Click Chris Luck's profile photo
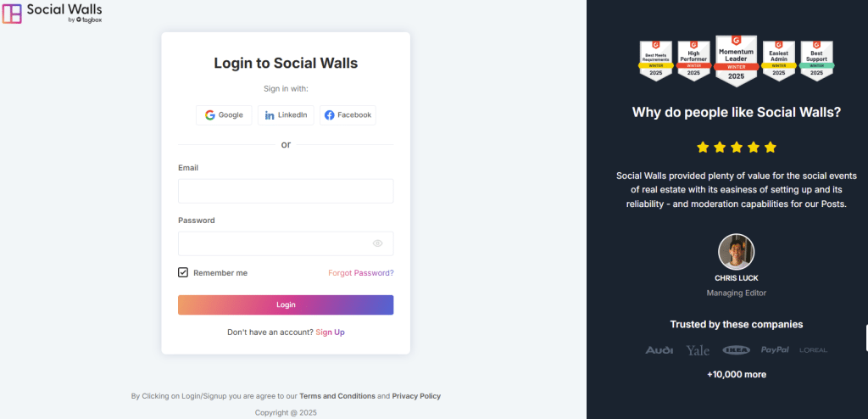The image size is (868, 419). point(737,252)
